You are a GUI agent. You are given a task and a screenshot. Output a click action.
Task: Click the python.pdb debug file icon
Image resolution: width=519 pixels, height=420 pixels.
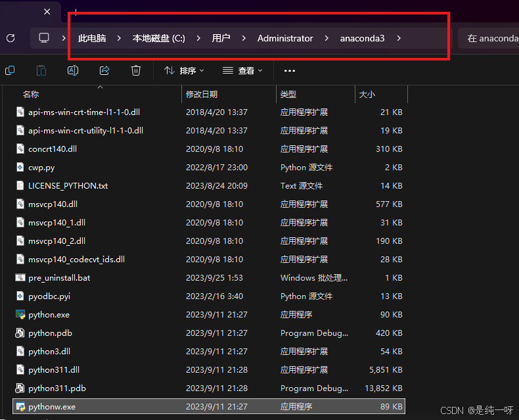[x=20, y=333]
